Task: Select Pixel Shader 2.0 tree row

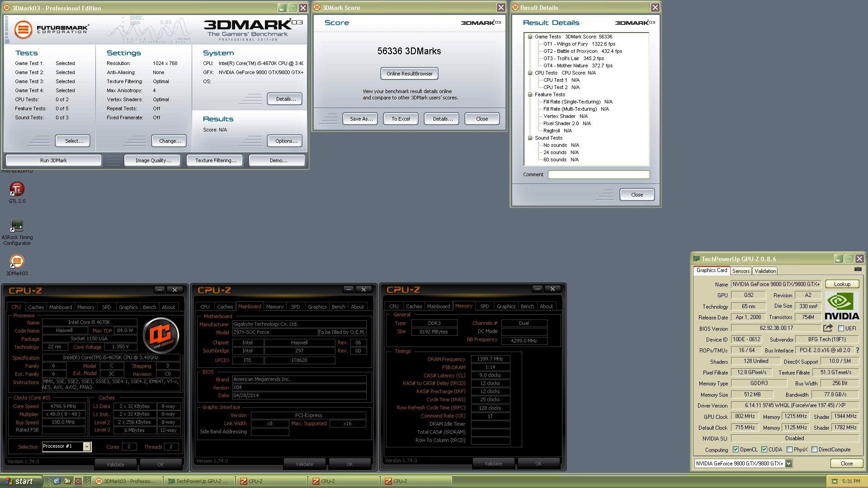Action: click(567, 124)
